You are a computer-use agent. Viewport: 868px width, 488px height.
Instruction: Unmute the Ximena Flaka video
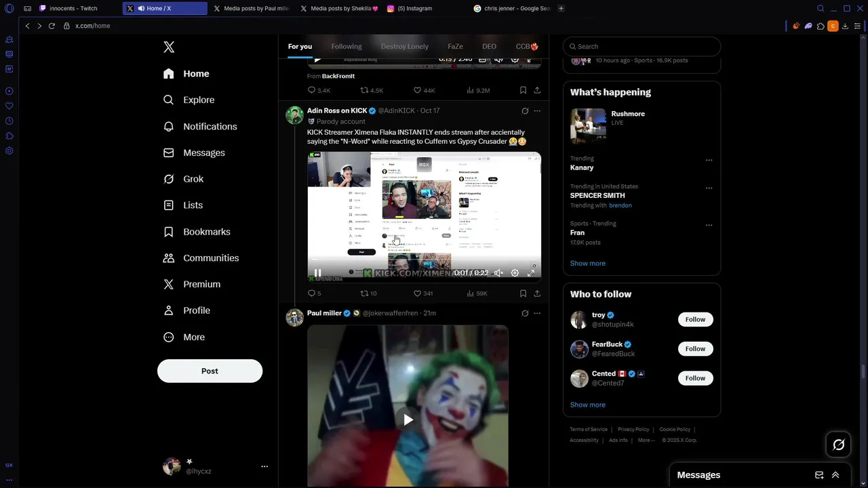click(498, 273)
